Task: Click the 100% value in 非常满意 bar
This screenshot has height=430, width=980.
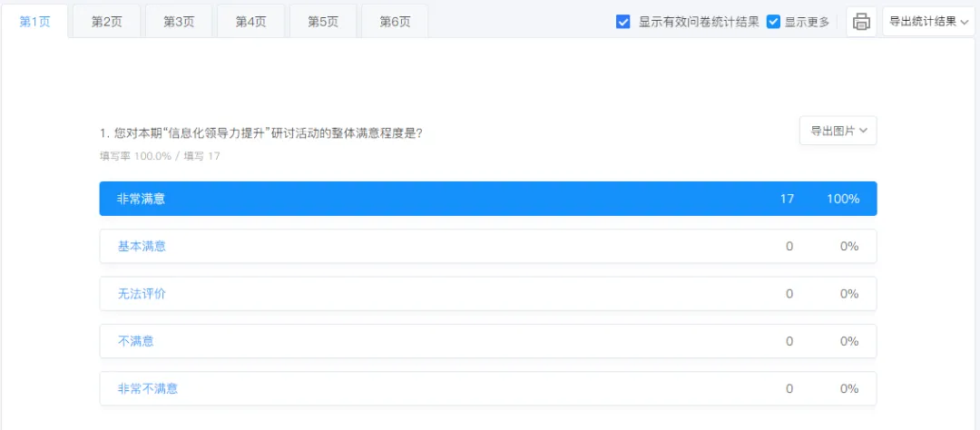Action: (x=842, y=199)
